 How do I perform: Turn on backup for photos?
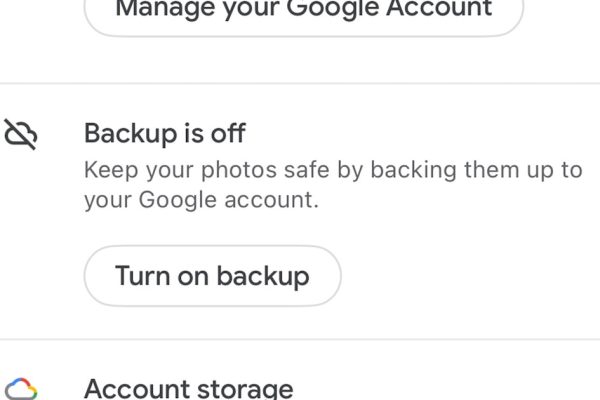point(212,276)
